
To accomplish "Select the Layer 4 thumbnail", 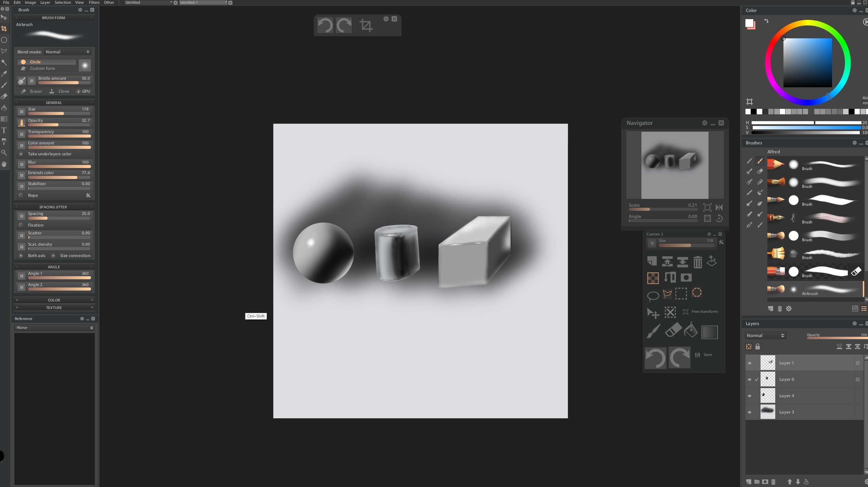I will [x=767, y=396].
